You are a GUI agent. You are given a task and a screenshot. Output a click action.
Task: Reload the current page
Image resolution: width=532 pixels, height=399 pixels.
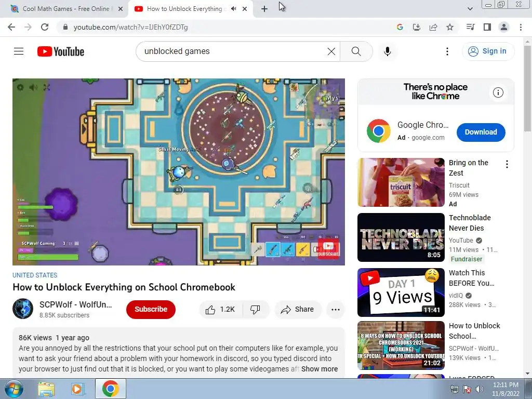45,27
